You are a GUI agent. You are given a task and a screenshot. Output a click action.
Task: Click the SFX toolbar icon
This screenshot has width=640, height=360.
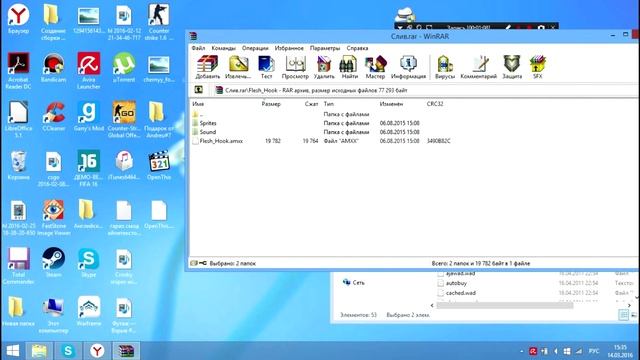coord(538,67)
